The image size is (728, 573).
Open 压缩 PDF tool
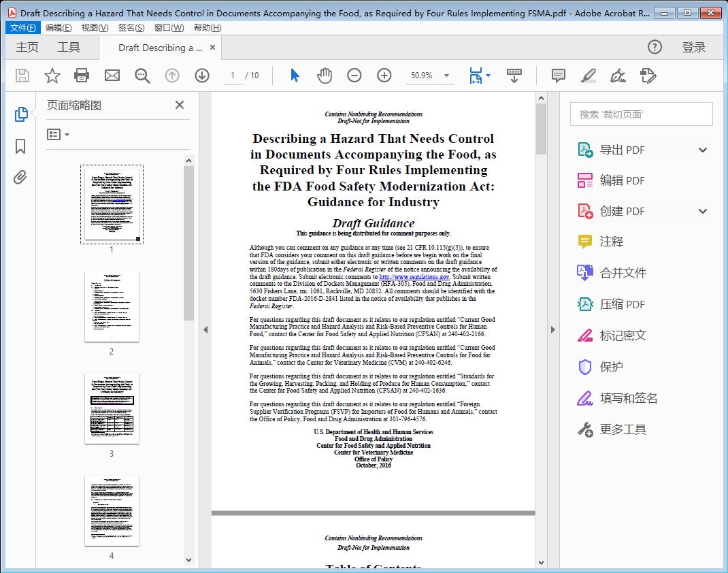[612, 304]
